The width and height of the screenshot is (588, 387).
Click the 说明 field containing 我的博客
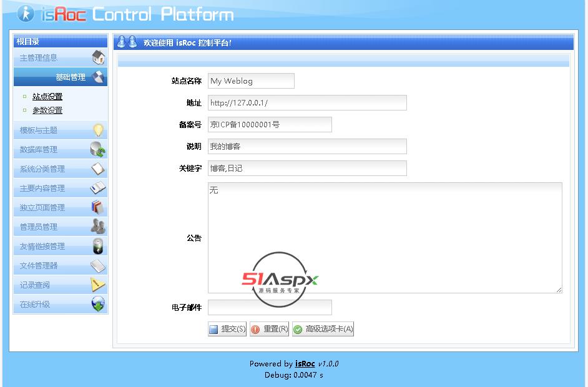tap(307, 146)
